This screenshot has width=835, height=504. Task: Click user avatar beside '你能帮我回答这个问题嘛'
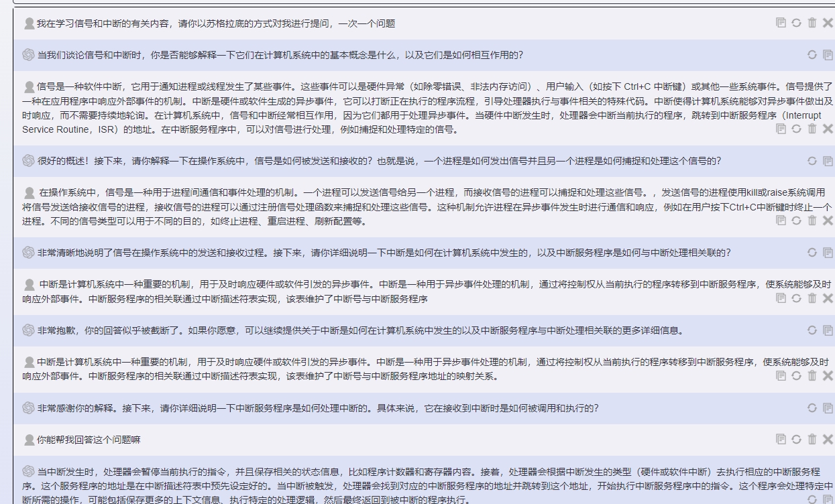(29, 440)
